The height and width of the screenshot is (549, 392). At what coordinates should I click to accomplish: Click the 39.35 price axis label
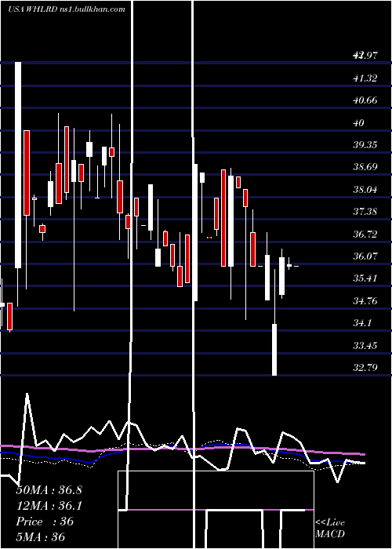coord(365,145)
